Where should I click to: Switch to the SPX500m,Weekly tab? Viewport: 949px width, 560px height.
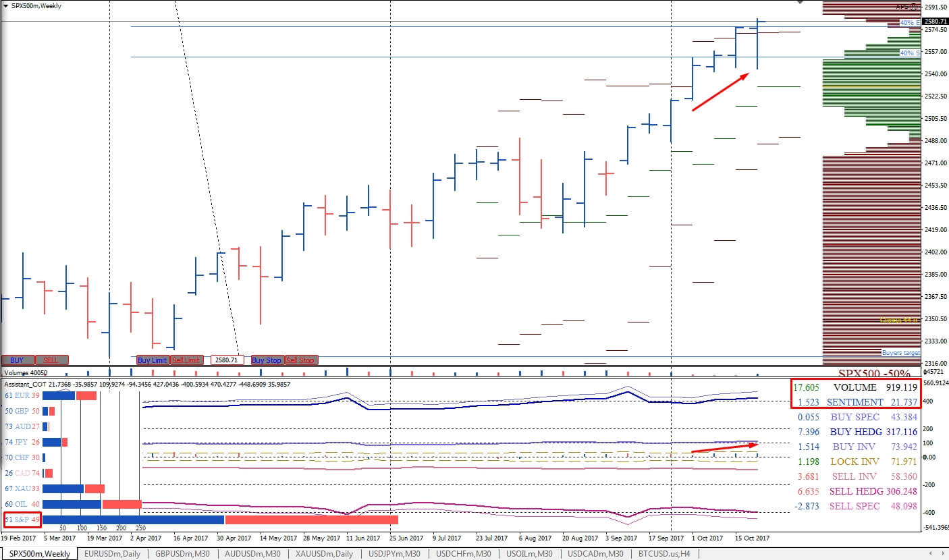[38, 554]
